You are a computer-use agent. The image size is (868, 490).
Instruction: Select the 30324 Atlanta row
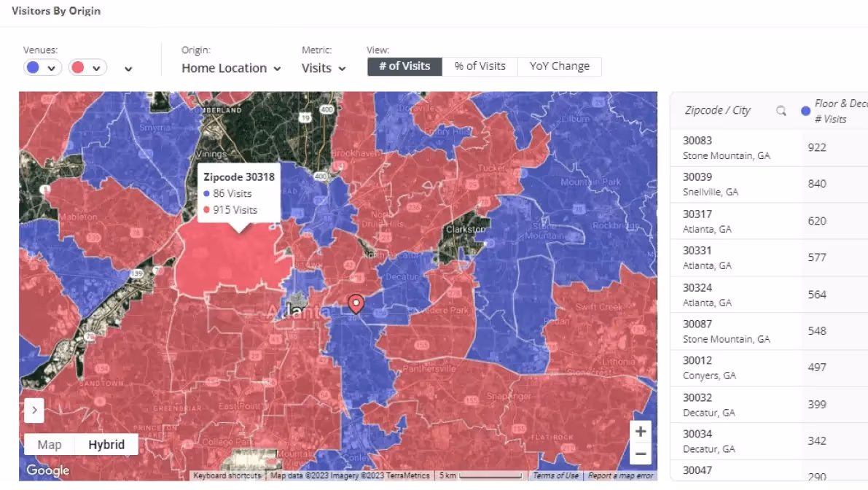coord(769,295)
